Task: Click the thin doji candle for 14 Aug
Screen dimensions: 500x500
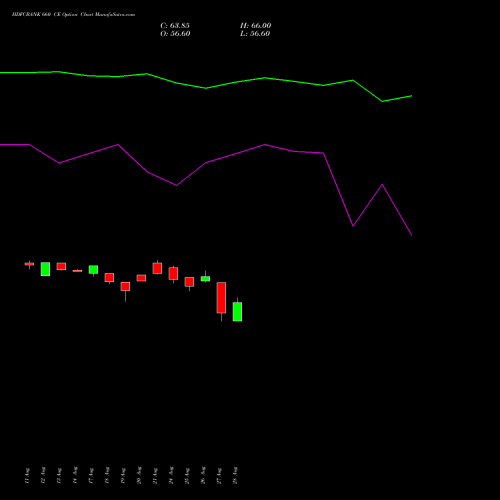Action: 77,271
